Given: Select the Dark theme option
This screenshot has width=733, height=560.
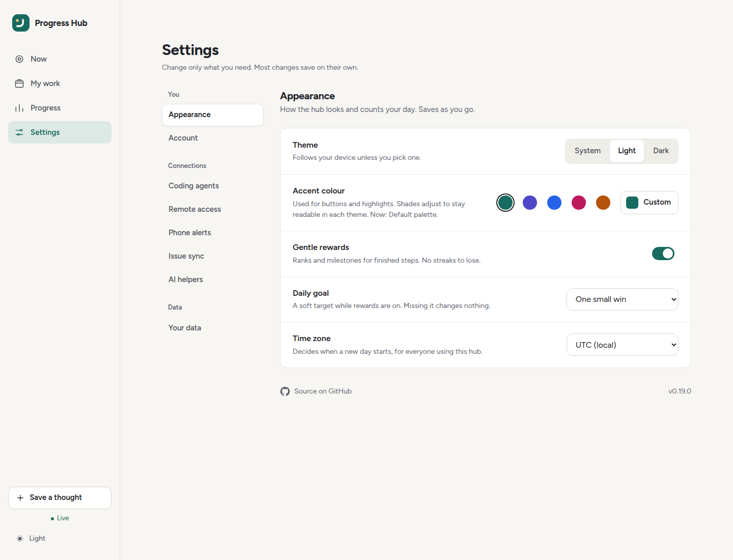Looking at the screenshot, I should [661, 151].
